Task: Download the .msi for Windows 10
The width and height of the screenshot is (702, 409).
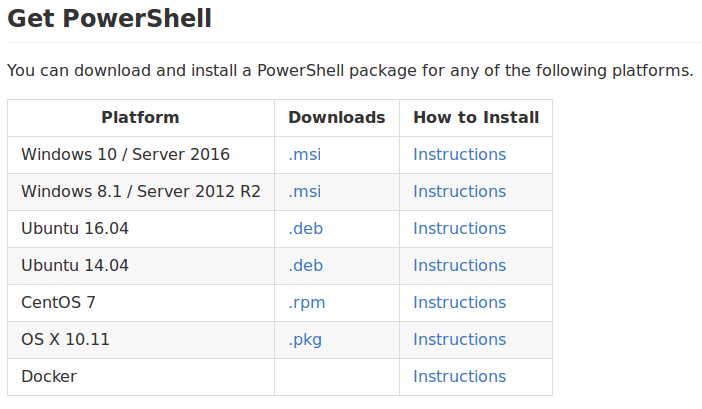Action: 305,154
